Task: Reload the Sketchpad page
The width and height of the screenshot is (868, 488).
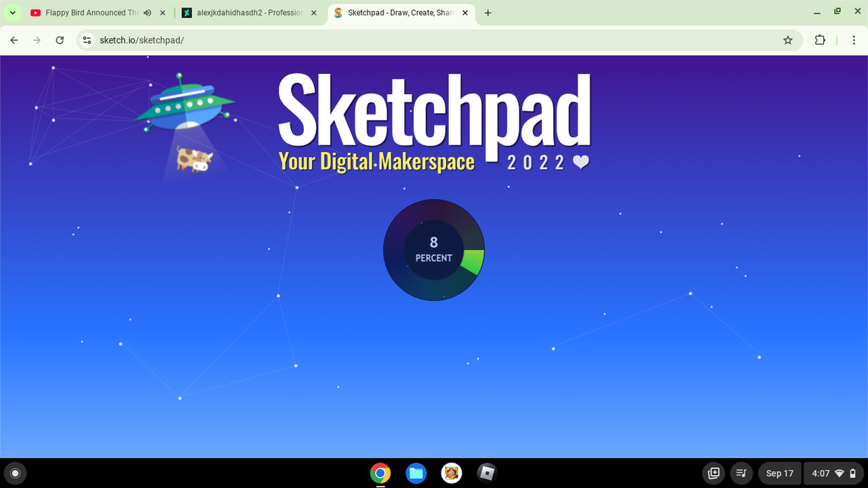Action: (x=60, y=40)
